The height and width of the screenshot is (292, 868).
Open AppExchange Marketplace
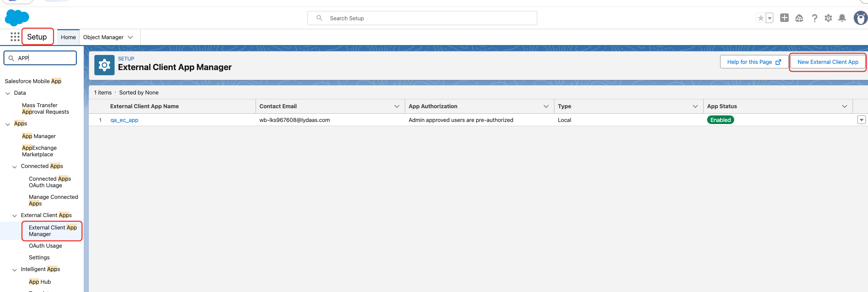[39, 151]
